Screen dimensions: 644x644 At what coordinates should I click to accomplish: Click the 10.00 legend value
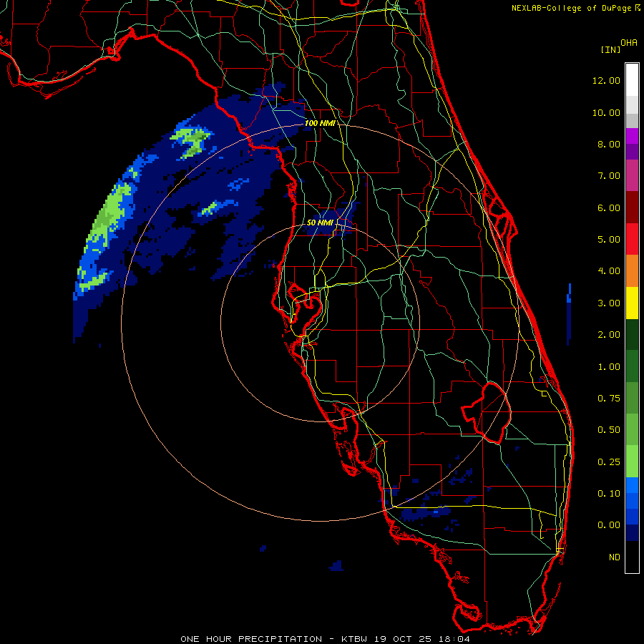click(x=606, y=112)
